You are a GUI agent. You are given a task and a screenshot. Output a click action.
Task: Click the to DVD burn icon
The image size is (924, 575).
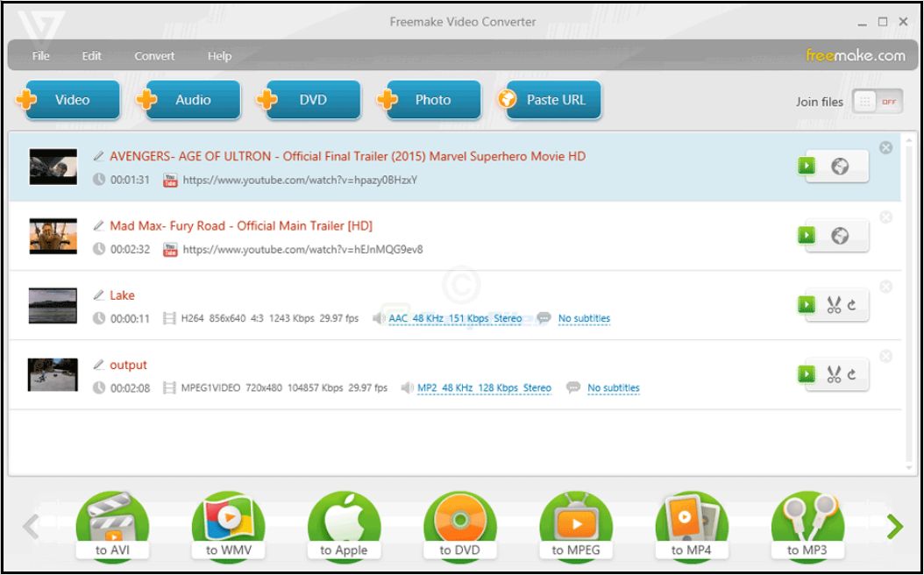click(x=459, y=527)
